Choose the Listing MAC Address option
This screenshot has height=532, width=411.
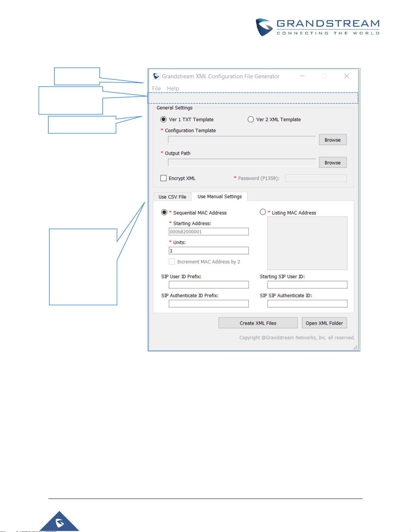pos(263,212)
